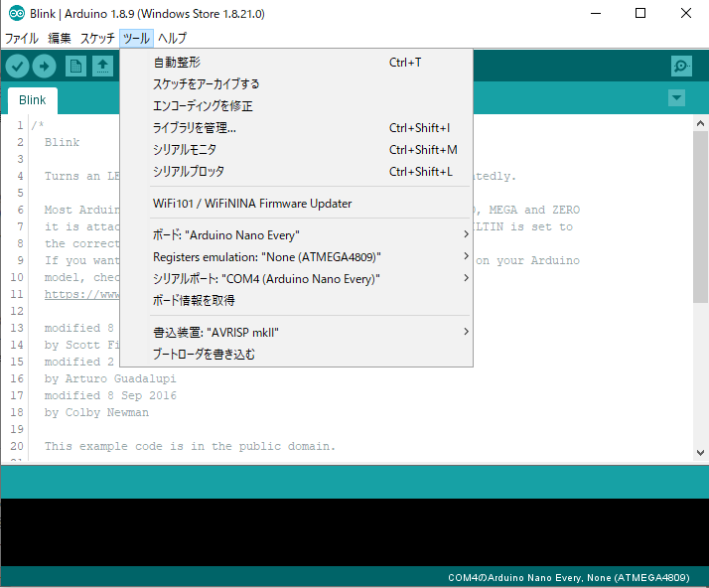Click the Open sketch up-arrow icon
709x588 pixels.
[x=102, y=67]
